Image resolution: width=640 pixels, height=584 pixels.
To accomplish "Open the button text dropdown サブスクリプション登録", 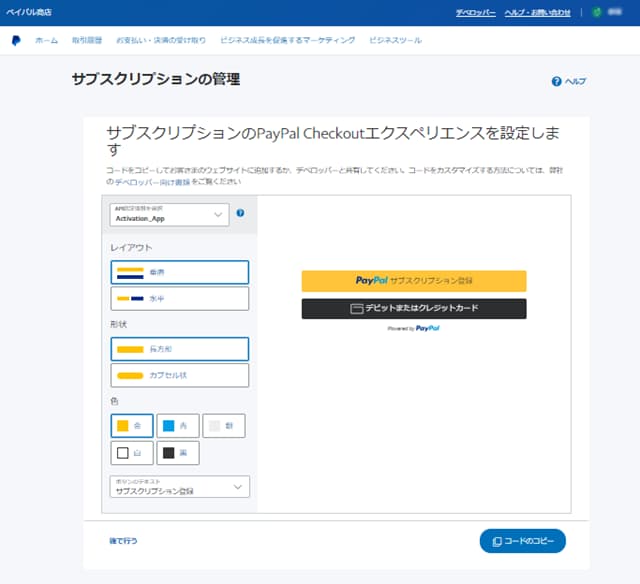I will pos(180,487).
